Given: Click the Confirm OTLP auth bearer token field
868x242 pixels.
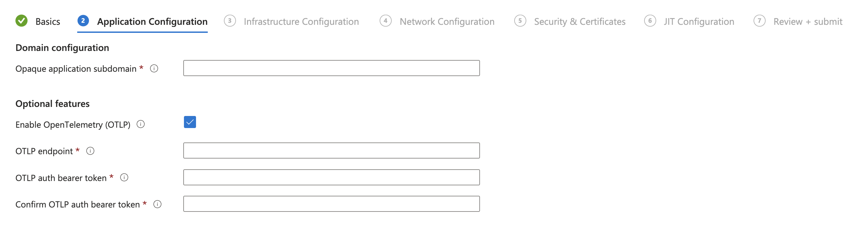Looking at the screenshot, I should tap(331, 204).
